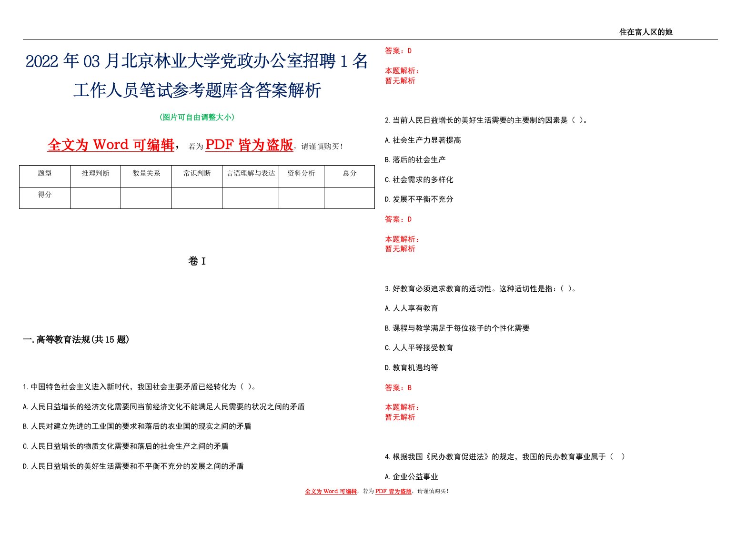
Task: Click section heading 一.高等教育法规(共15题)
Action: pos(76,340)
